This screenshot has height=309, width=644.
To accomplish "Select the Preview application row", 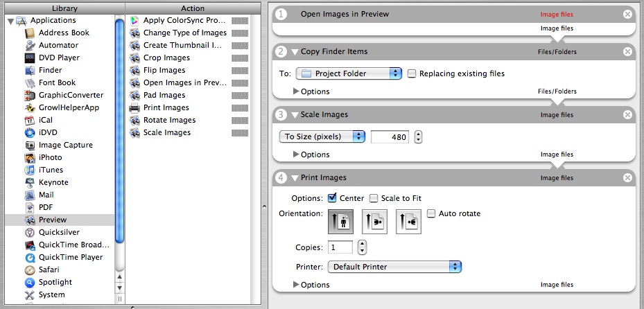I will (60, 220).
